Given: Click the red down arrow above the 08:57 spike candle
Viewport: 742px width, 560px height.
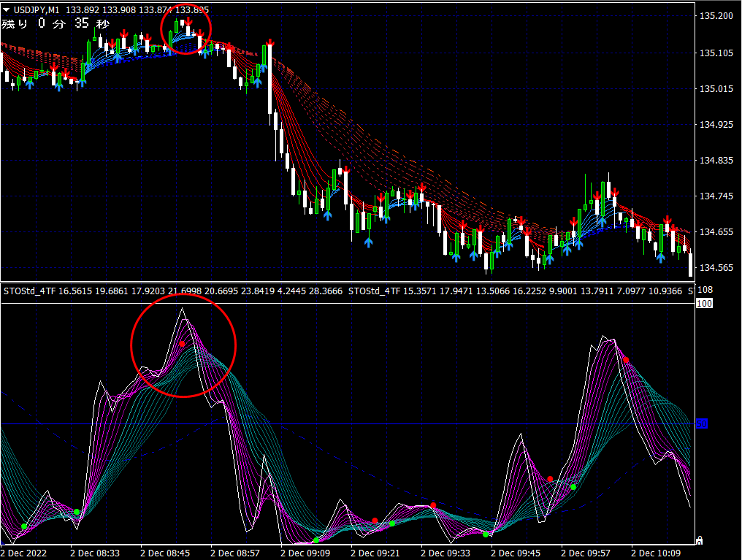Looking at the screenshot, I should pos(269,42).
